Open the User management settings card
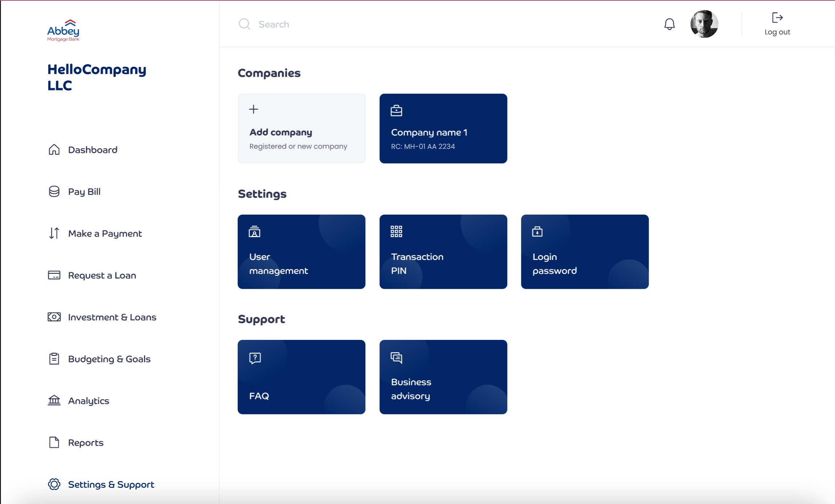 coord(301,252)
